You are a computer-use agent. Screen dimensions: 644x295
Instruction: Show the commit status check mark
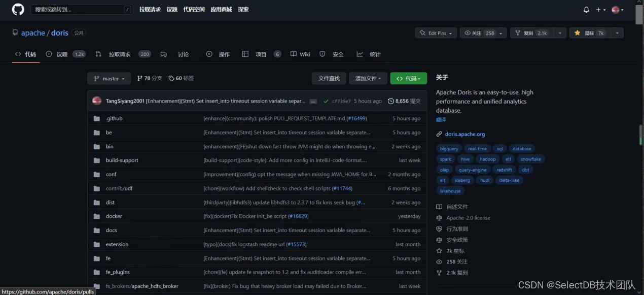326,101
